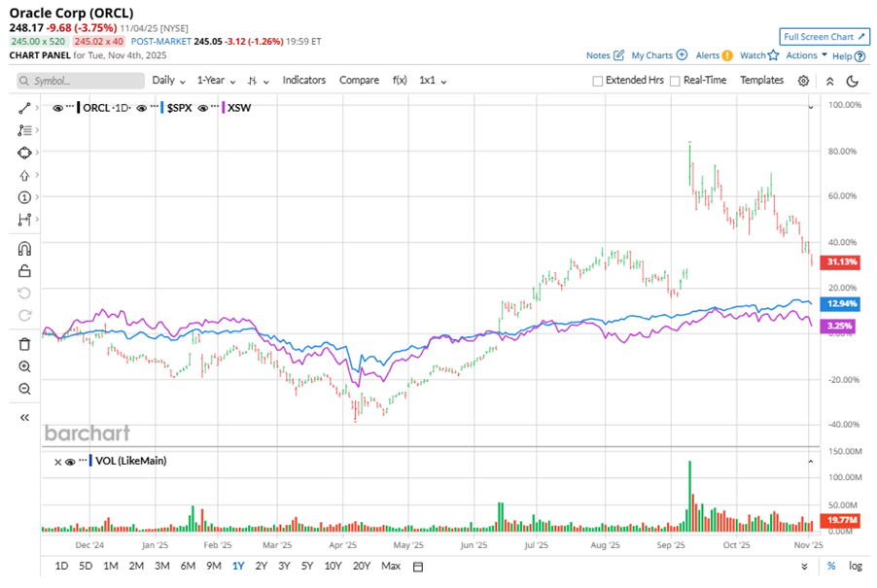Delete drawings with the trash icon

point(24,344)
